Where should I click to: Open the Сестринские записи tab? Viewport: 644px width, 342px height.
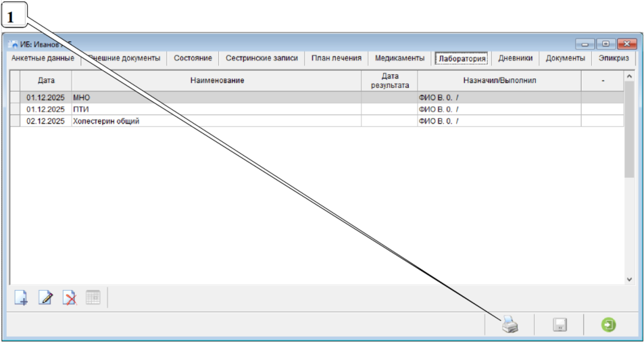click(262, 59)
